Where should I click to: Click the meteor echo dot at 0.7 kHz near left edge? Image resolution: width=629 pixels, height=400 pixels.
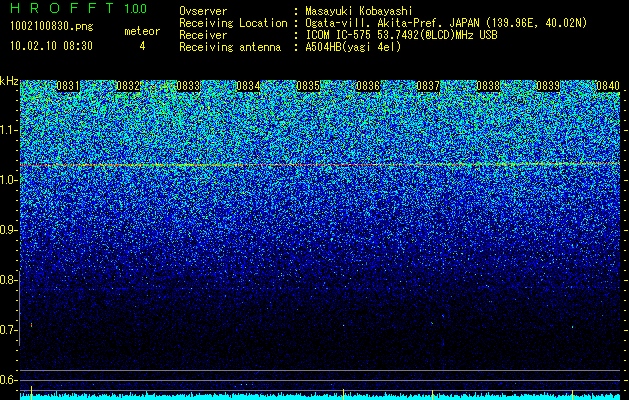pos(31,325)
